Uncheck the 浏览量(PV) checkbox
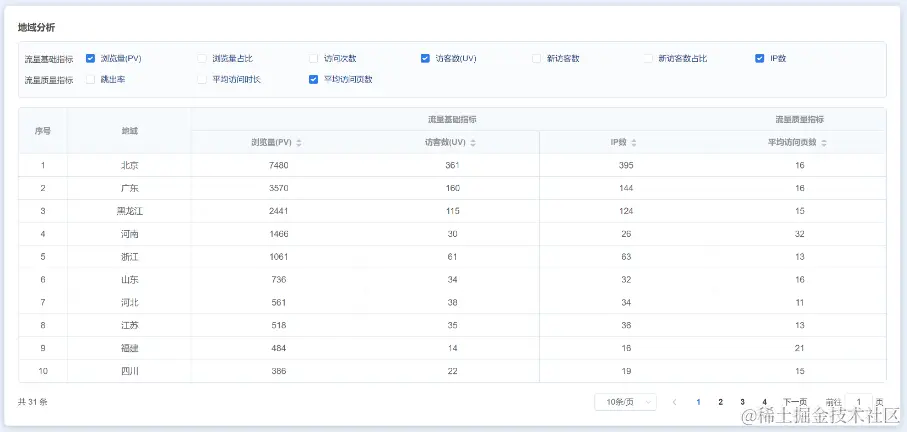 click(90, 58)
